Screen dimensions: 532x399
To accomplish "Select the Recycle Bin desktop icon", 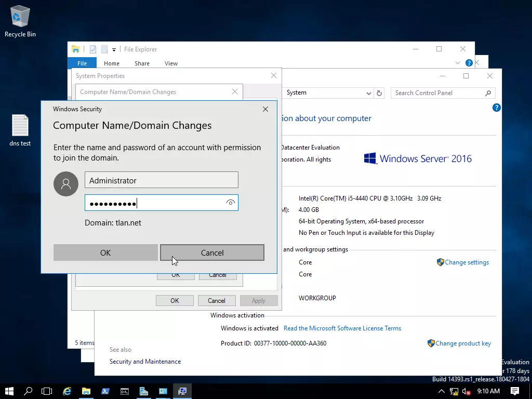I will (x=20, y=21).
